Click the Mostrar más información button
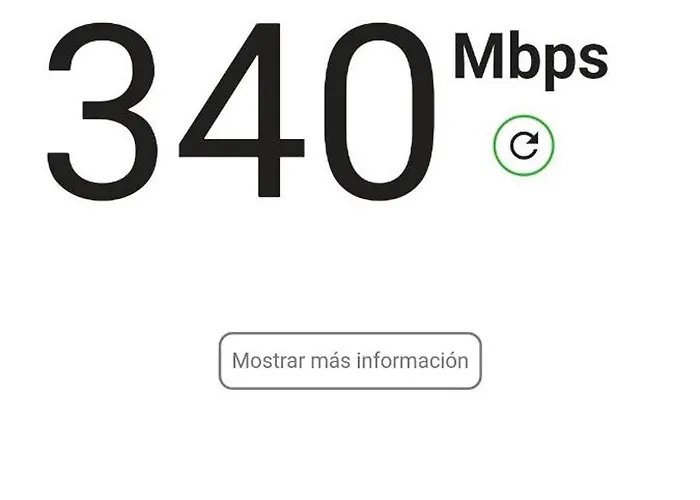 (x=350, y=361)
